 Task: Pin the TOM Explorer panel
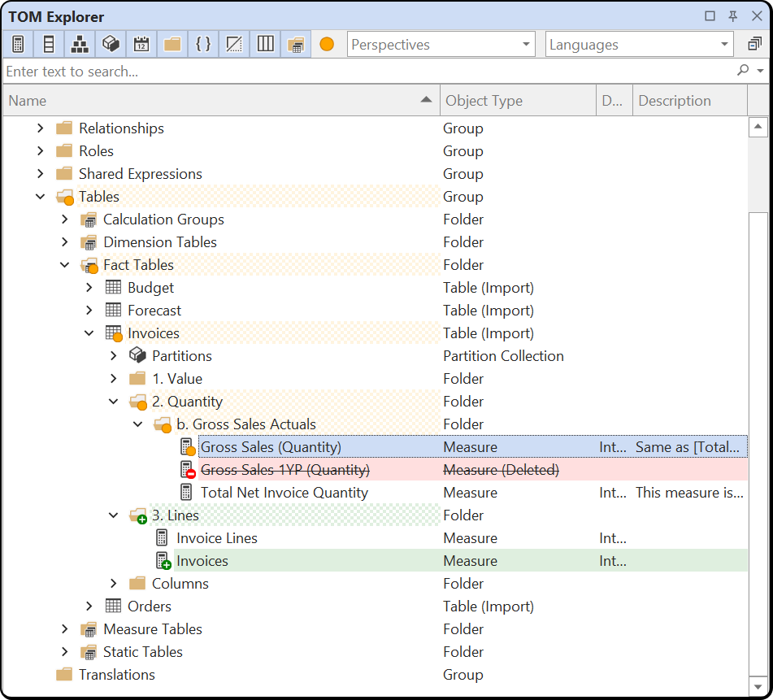[x=733, y=16]
